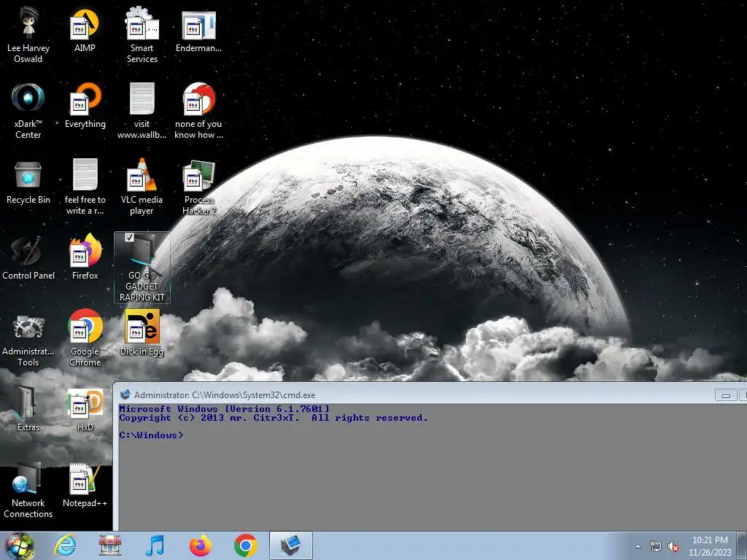Open the network status tray icon
The width and height of the screenshot is (747, 560).
pyautogui.click(x=656, y=546)
